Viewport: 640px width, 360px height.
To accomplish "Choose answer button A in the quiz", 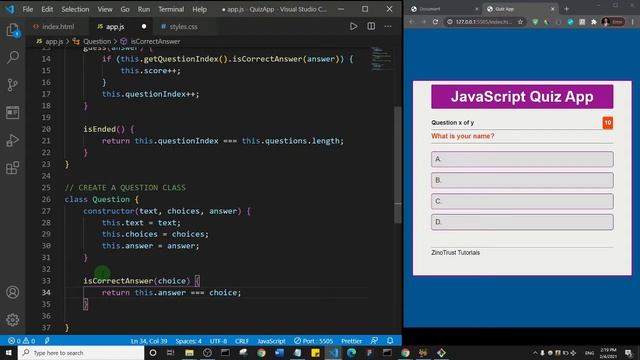I will 522,159.
